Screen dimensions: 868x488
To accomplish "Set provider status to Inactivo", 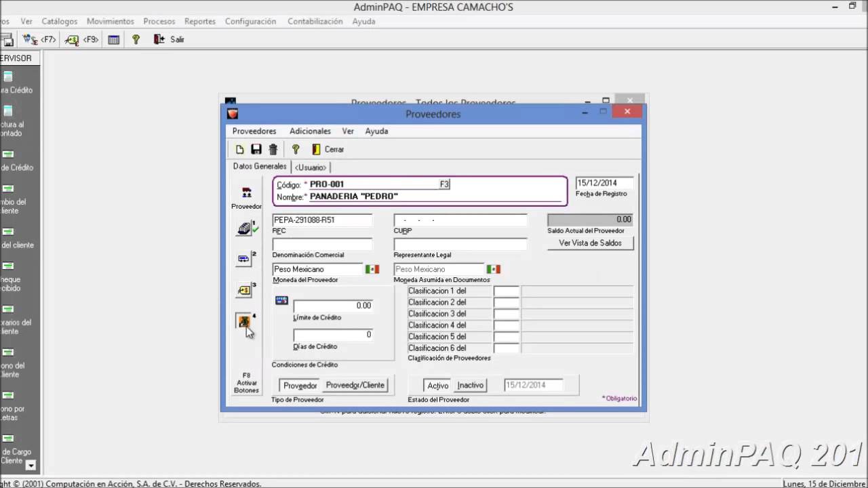I will pos(471,385).
